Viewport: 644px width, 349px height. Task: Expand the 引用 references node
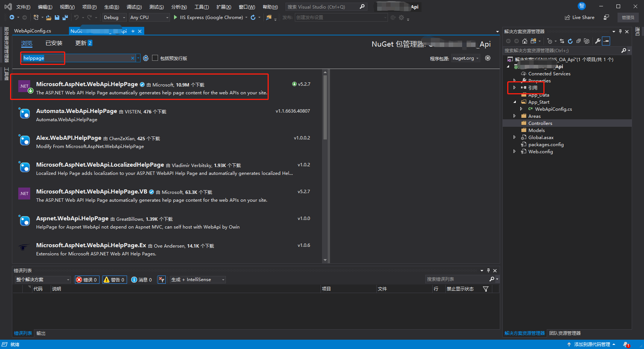click(515, 88)
